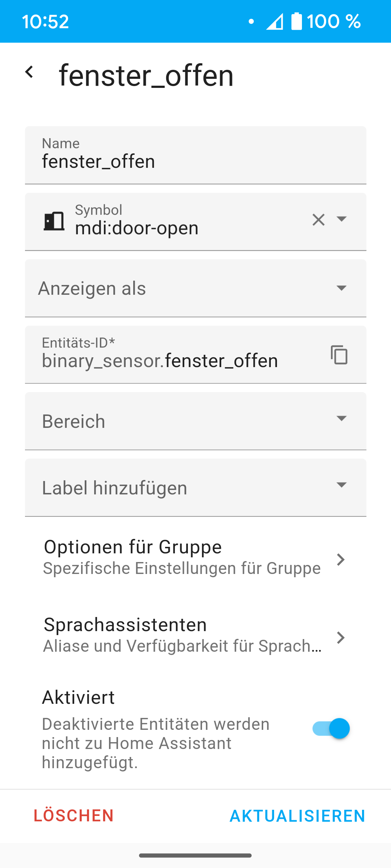Tap the battery icon in status bar
The width and height of the screenshot is (391, 868).
coord(297,21)
